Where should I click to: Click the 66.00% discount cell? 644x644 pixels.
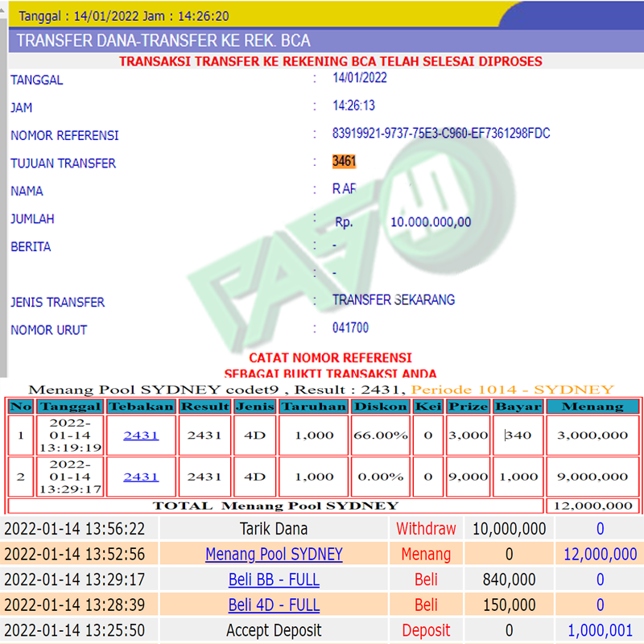[380, 436]
